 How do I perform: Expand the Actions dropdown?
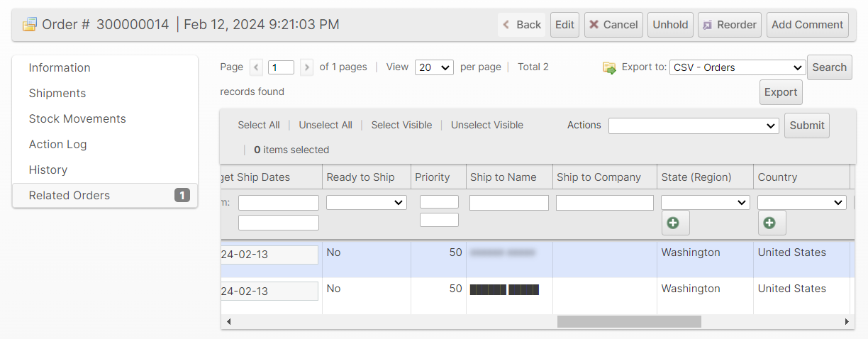pos(693,126)
